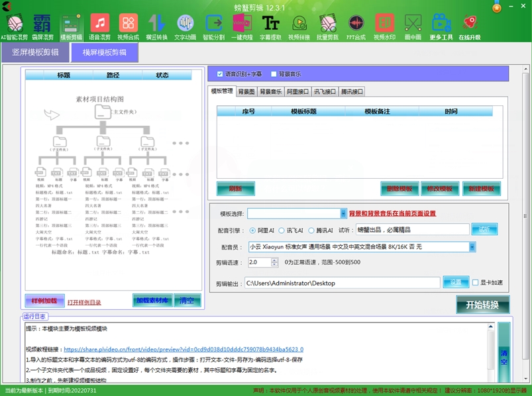Start conversion with 开始转换 button
Screen dimensions: 532x396
(482, 305)
